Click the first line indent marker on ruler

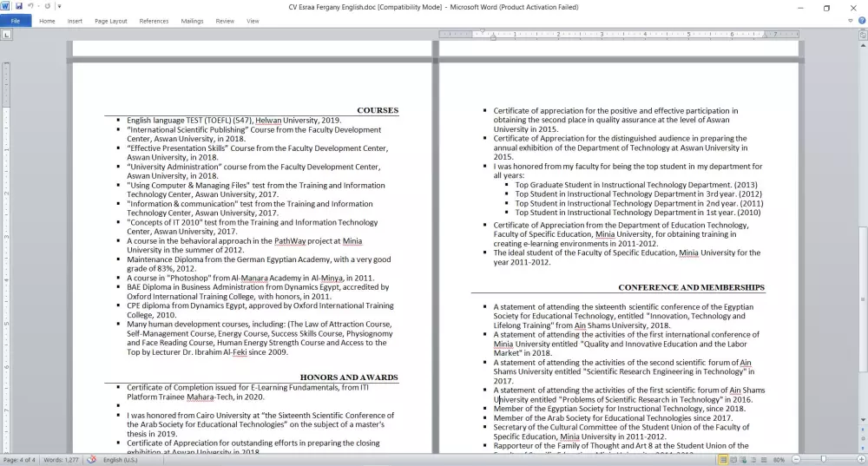point(482,31)
